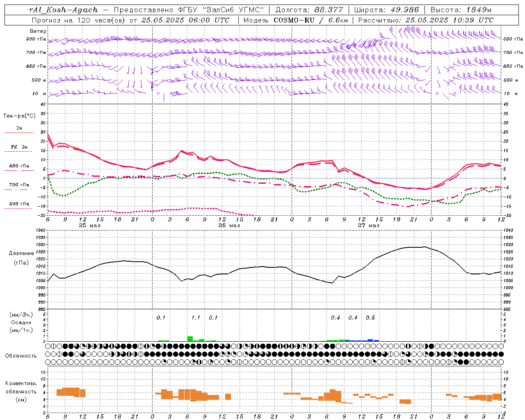Click the Td 2м dew point legend entry

click(x=19, y=147)
